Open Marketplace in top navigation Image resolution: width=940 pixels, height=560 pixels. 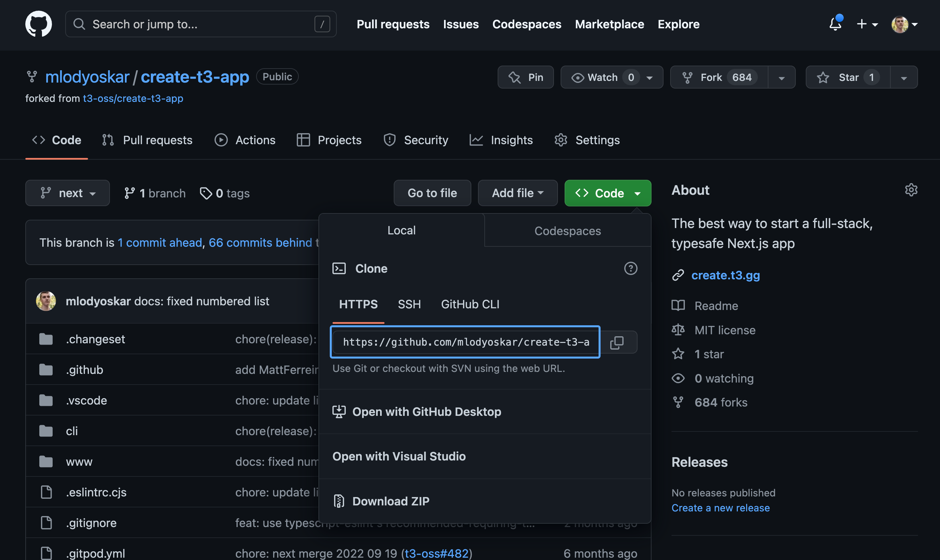609,24
